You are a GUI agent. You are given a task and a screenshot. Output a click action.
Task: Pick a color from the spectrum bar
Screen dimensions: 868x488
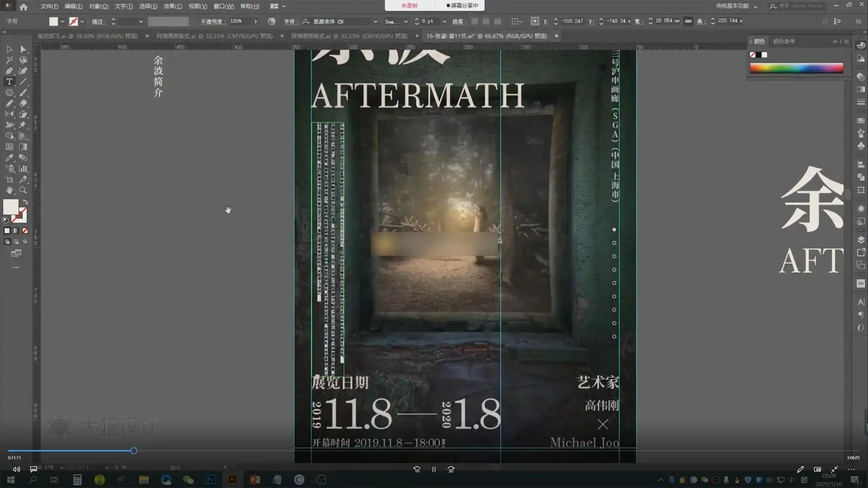point(796,68)
